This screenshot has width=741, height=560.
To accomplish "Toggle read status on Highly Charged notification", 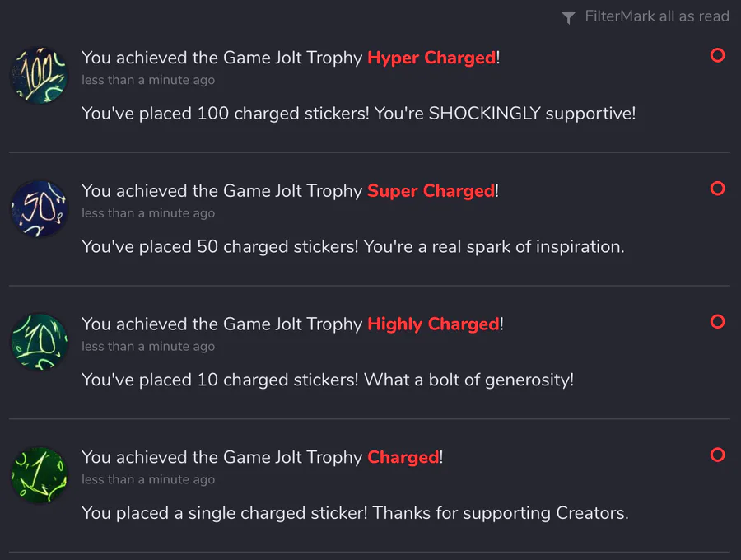I will click(717, 321).
